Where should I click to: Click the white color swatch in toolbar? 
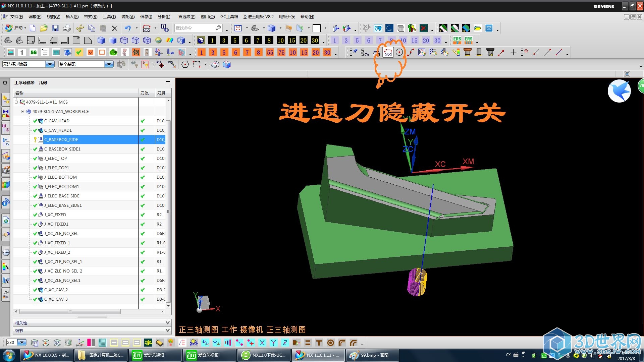pos(317,28)
